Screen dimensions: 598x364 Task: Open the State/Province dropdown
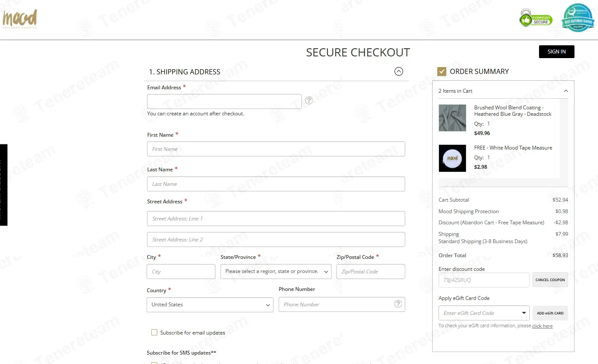[x=276, y=272]
